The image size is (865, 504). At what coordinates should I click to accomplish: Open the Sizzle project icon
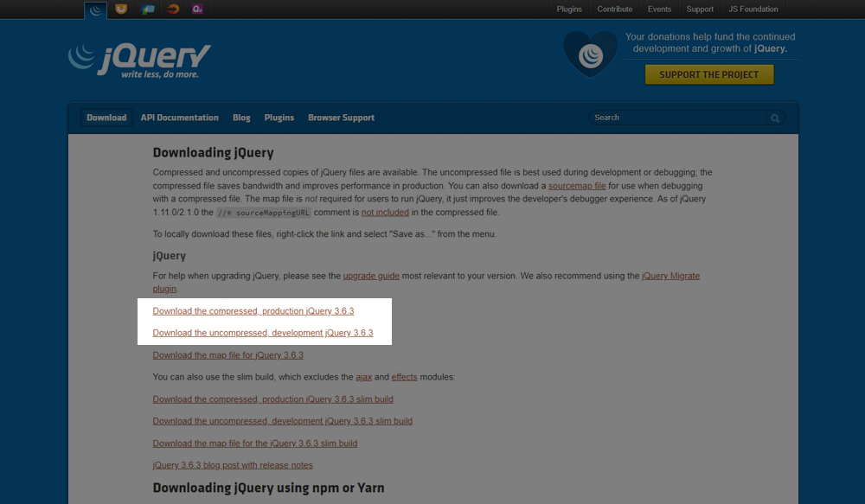tap(173, 9)
